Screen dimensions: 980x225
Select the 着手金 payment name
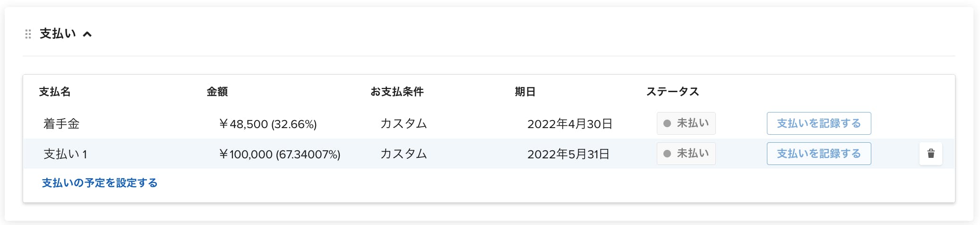(x=61, y=124)
